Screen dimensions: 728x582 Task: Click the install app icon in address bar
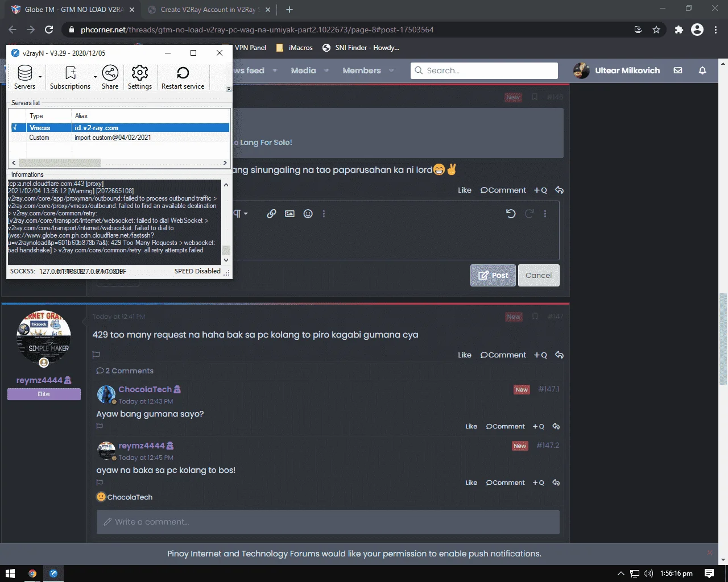pos(638,30)
